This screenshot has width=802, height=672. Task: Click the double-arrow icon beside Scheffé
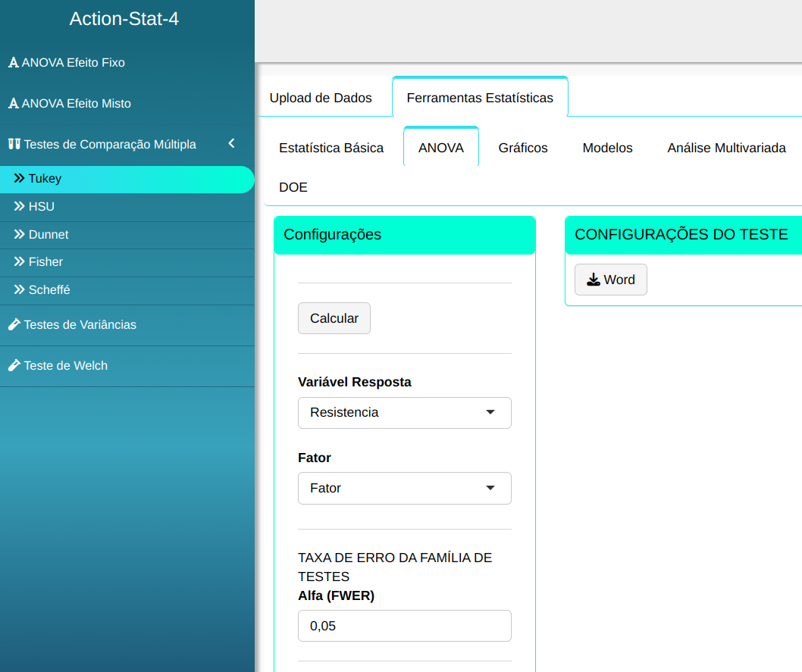pos(20,289)
